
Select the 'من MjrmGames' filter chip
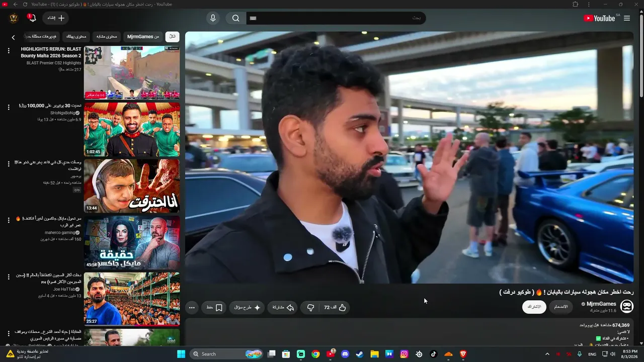click(x=143, y=37)
